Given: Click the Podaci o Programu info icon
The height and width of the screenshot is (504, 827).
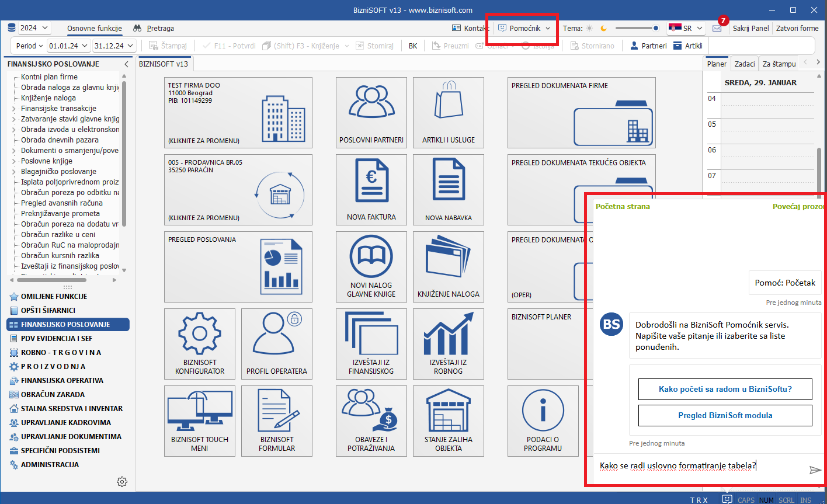Looking at the screenshot, I should tap(543, 412).
